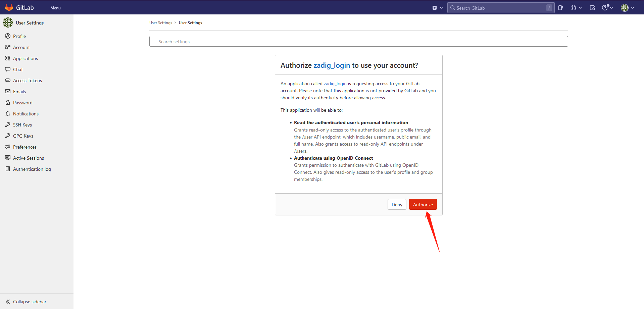Open zadig_login link in description paragraph

click(x=335, y=84)
